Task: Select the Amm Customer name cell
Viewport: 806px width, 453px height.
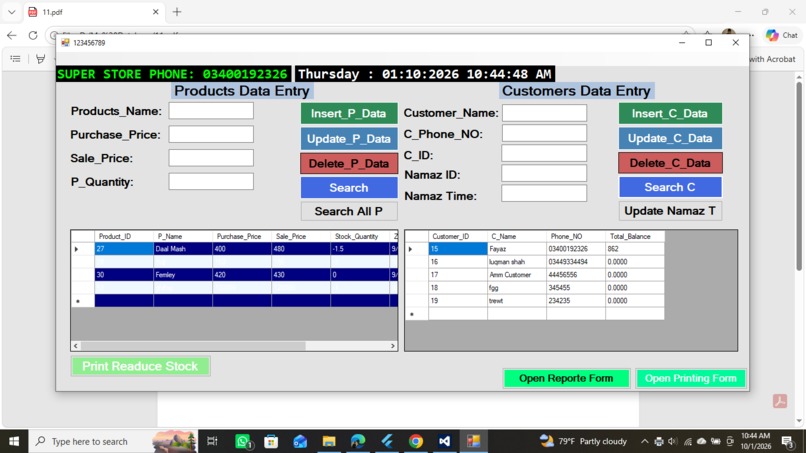Action: tap(517, 275)
